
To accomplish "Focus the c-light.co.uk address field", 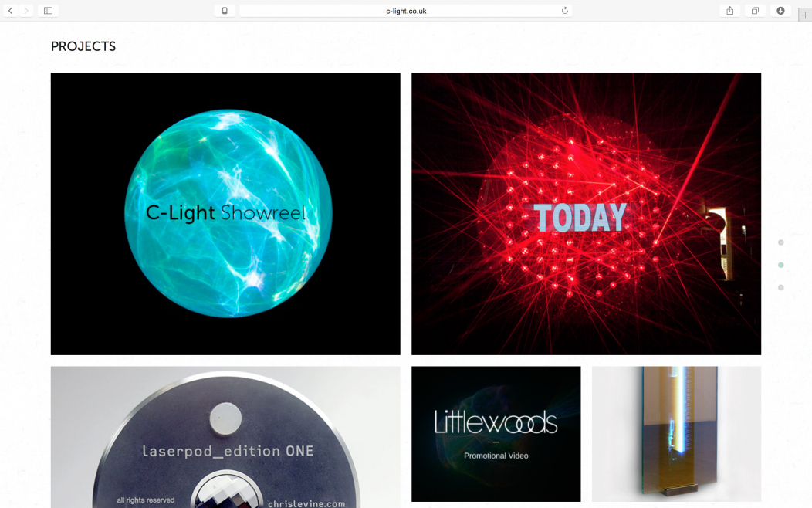I will (x=406, y=10).
